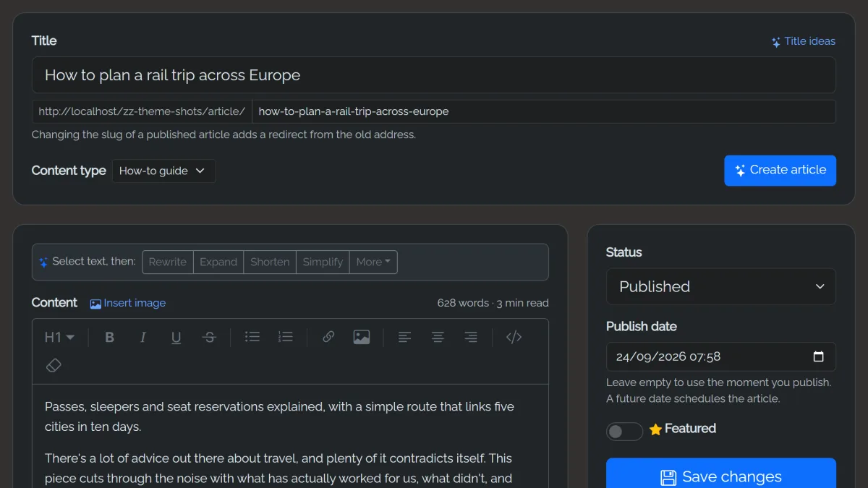Click the Create article button

point(780,170)
